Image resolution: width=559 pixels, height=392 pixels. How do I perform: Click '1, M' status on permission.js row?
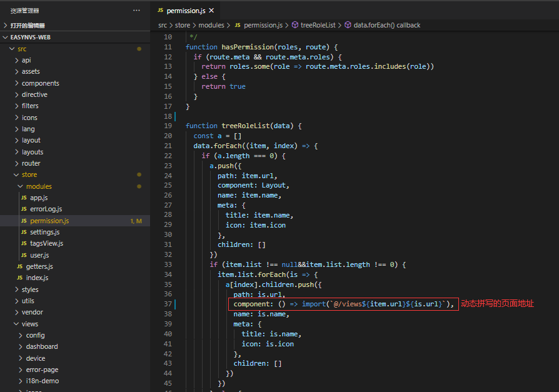click(136, 221)
